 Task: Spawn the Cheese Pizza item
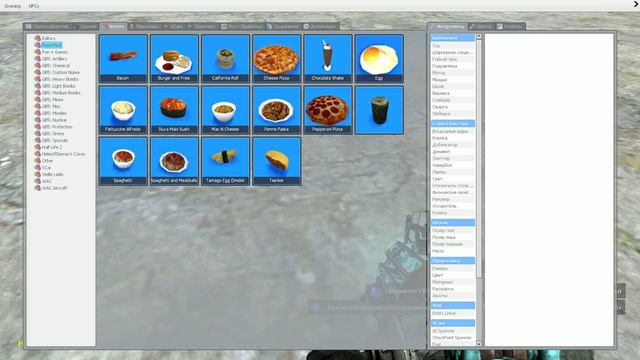point(277,59)
